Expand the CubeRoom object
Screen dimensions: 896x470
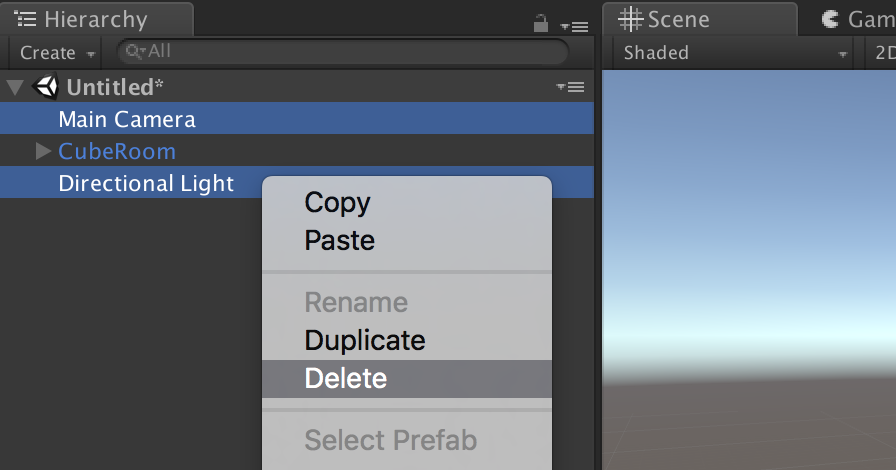pyautogui.click(x=43, y=151)
